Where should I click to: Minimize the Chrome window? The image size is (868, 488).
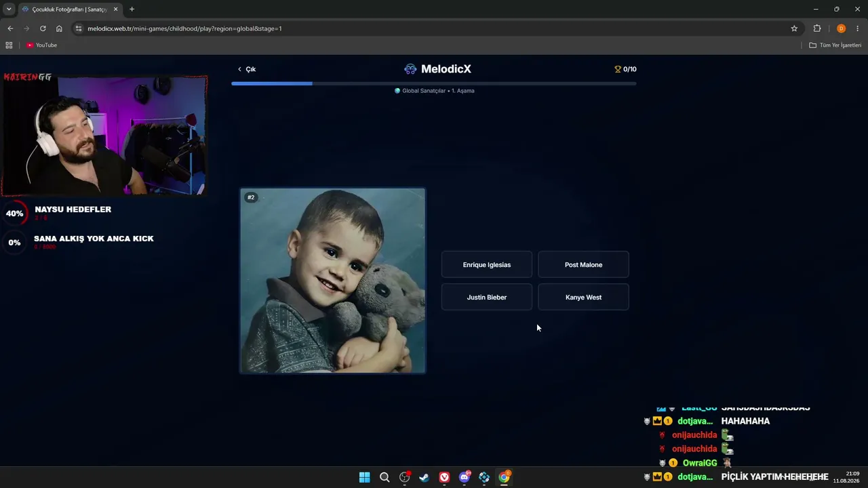816,9
